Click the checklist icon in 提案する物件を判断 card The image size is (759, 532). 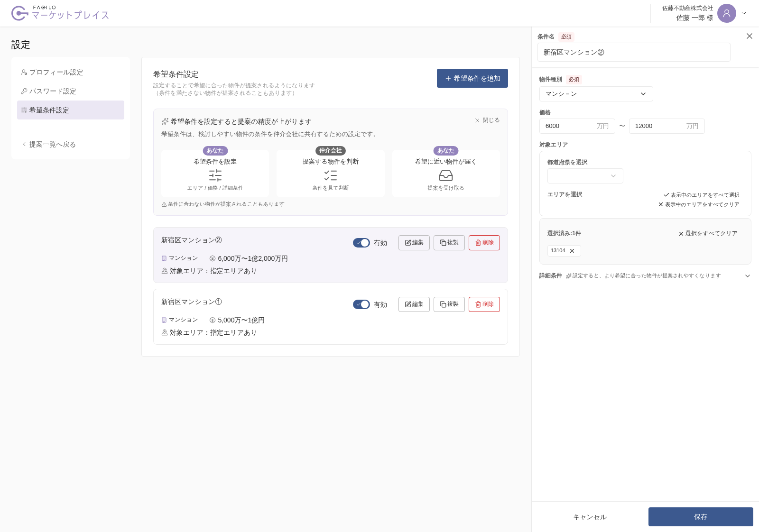tap(331, 175)
